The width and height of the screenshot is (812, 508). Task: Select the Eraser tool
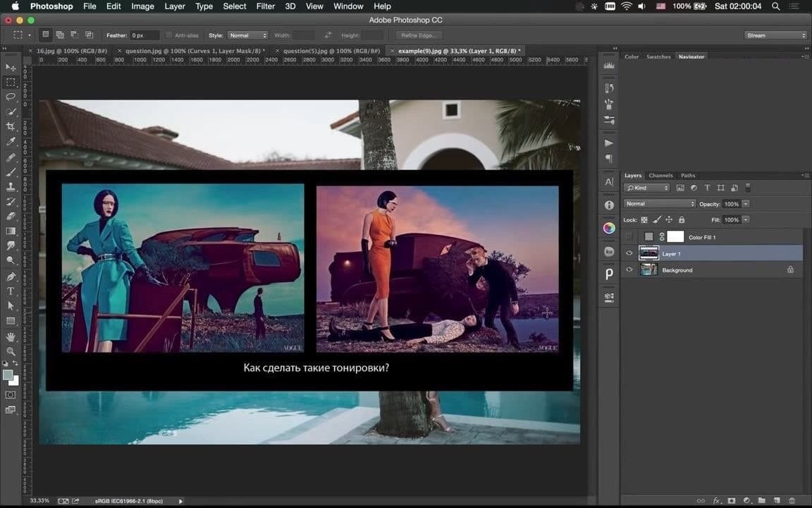[11, 216]
